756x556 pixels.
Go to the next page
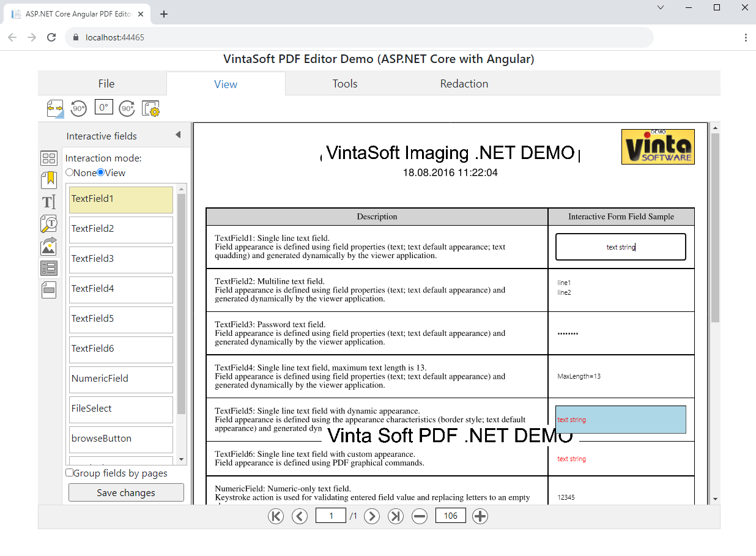pos(372,516)
